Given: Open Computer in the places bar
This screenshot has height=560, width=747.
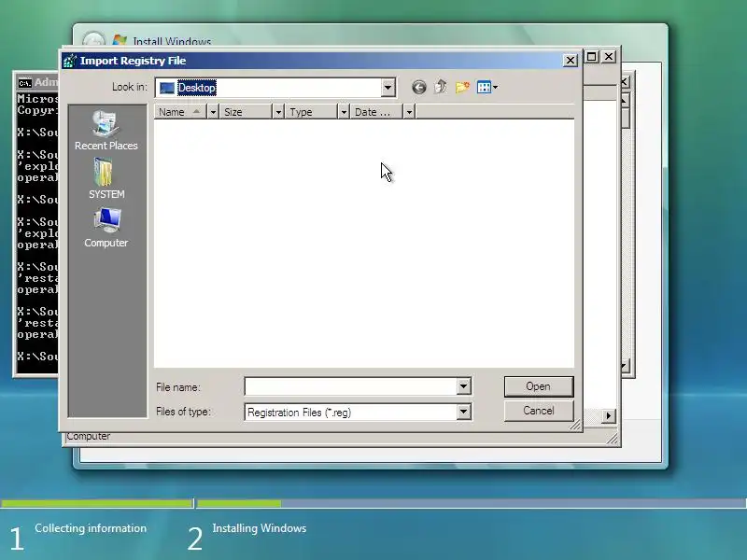Looking at the screenshot, I should [106, 228].
